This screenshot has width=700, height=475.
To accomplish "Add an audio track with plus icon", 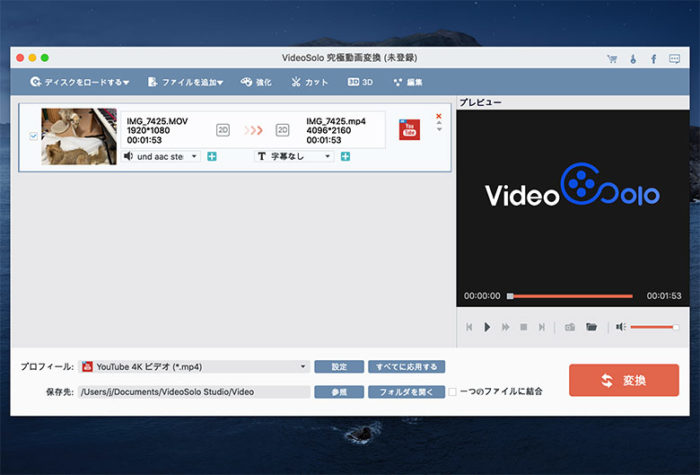I will point(212,156).
